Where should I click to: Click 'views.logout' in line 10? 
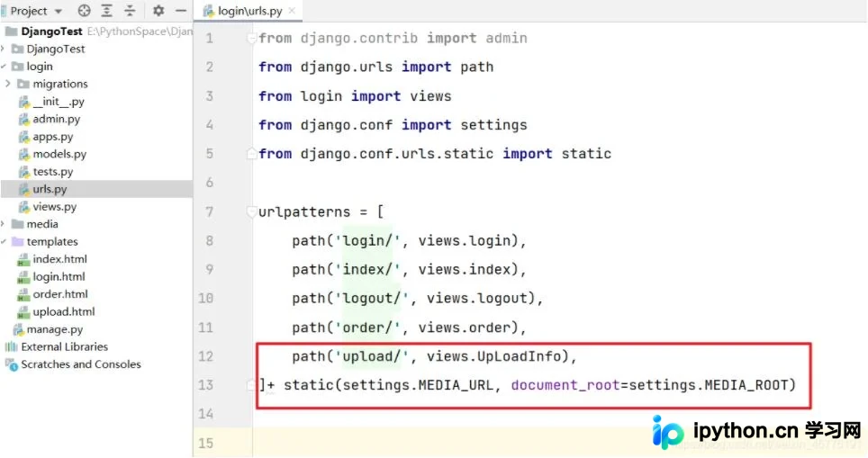477,299
